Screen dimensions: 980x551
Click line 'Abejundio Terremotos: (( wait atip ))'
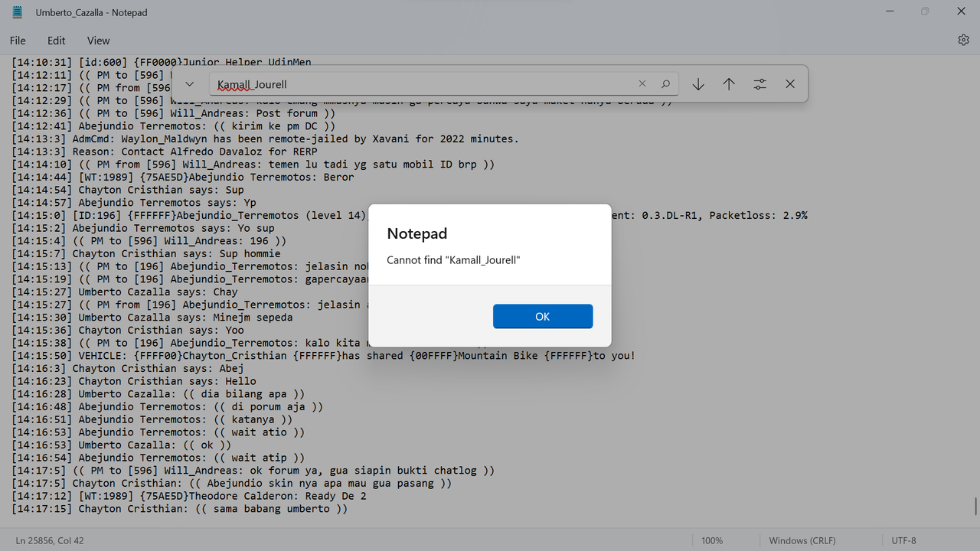click(x=158, y=458)
